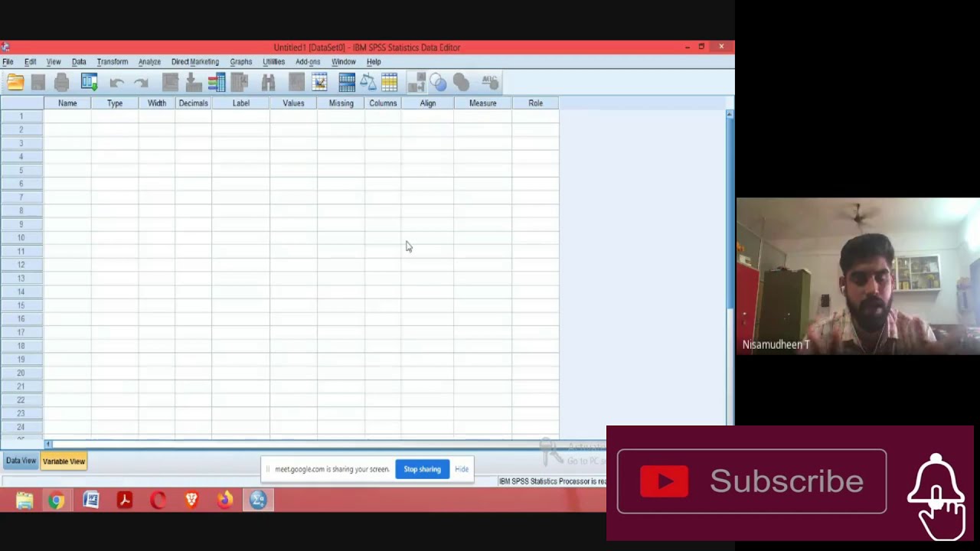The width and height of the screenshot is (980, 551).
Task: Click the Hide link in sharing bar
Action: (x=462, y=469)
